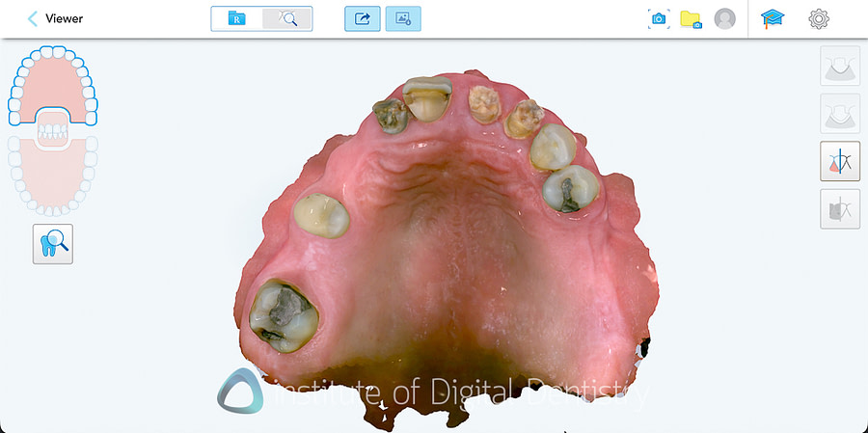Click the Viewer title text
The image size is (868, 433).
(x=65, y=18)
